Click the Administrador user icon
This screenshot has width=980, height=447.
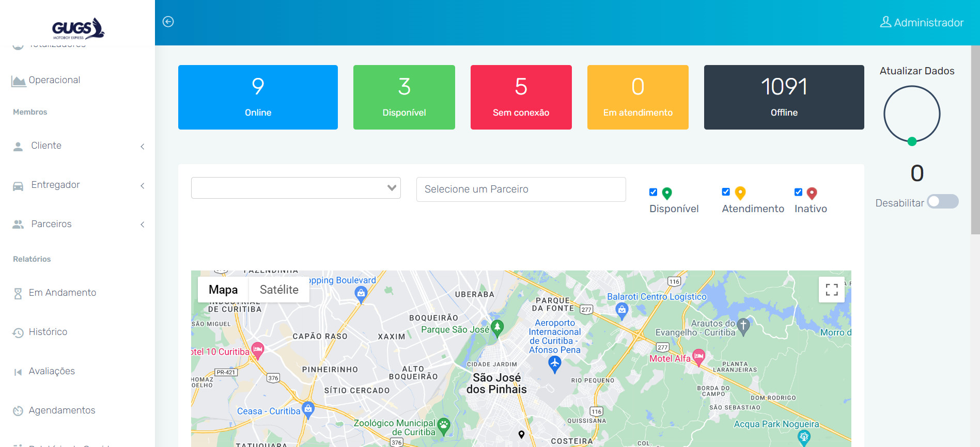885,22
